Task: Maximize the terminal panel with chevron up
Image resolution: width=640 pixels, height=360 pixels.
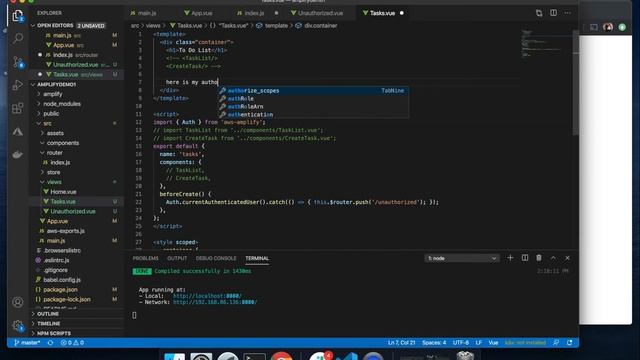Action: (553, 258)
